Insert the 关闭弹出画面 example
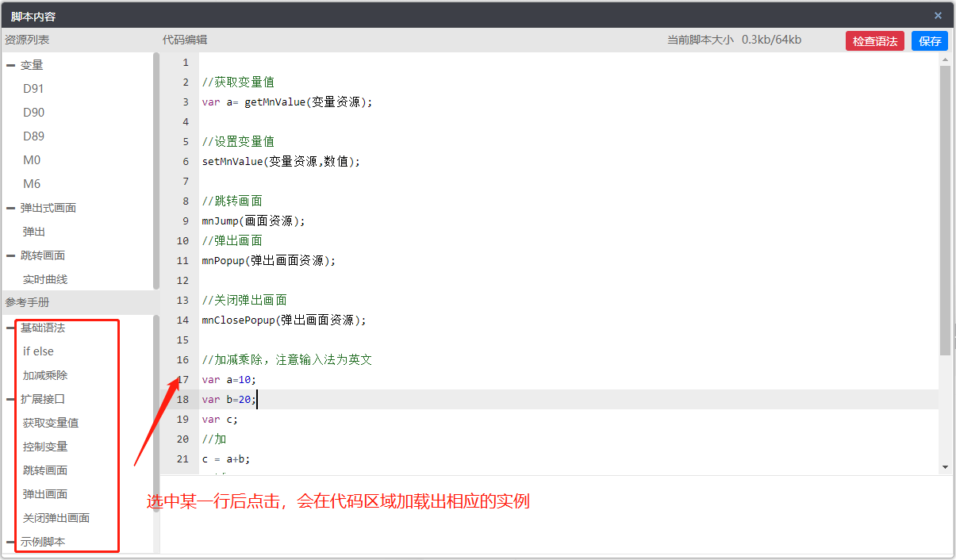This screenshot has width=956, height=560. coord(56,518)
